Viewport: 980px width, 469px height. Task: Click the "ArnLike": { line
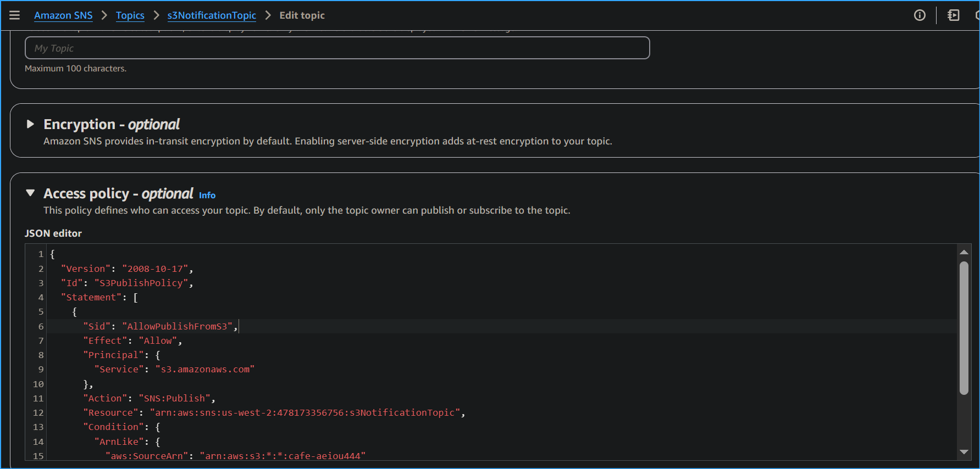point(127,442)
